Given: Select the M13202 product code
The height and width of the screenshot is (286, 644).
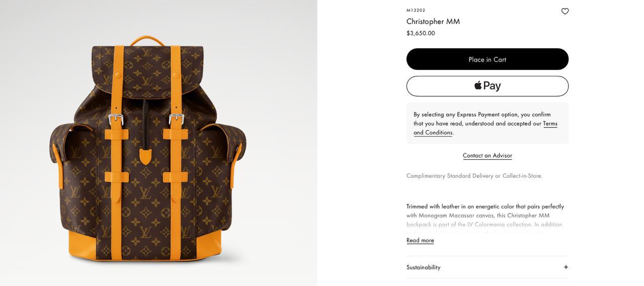Looking at the screenshot, I should (416, 11).
